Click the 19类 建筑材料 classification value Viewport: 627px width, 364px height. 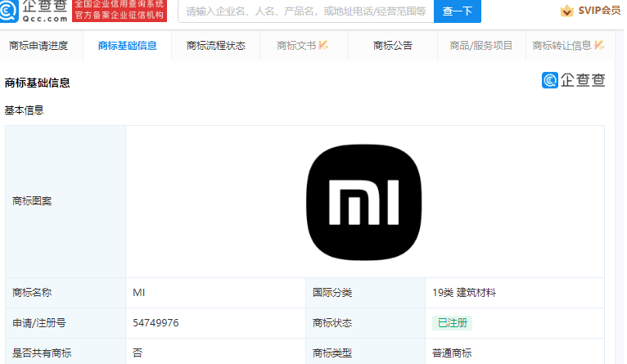pos(464,293)
